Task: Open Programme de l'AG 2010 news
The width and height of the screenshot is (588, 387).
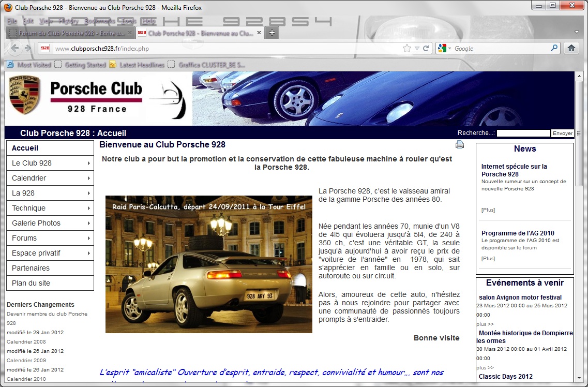Action: [518, 233]
